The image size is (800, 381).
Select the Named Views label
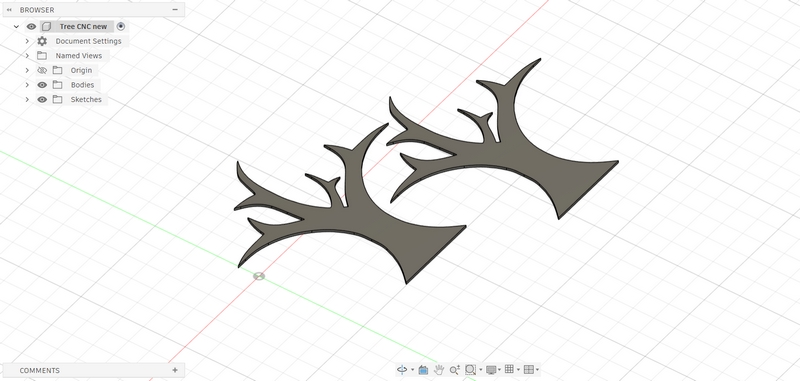(79, 56)
